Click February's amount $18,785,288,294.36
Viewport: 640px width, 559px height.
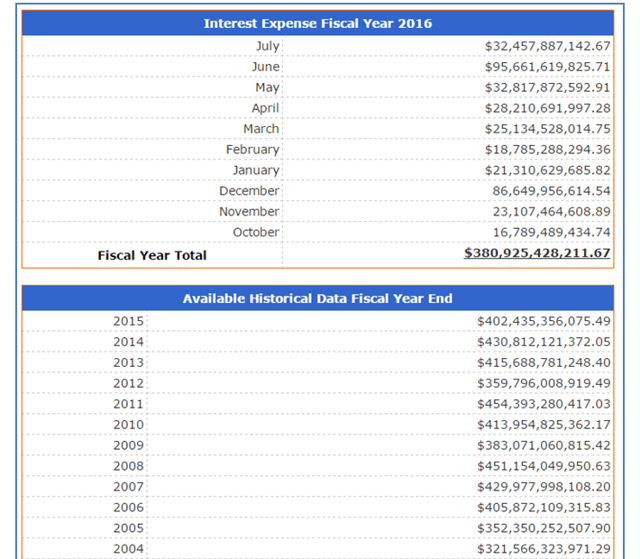click(x=547, y=150)
